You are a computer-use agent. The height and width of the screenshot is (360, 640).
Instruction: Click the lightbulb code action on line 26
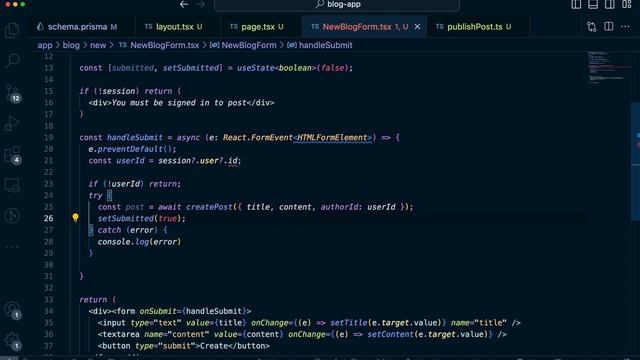click(75, 218)
